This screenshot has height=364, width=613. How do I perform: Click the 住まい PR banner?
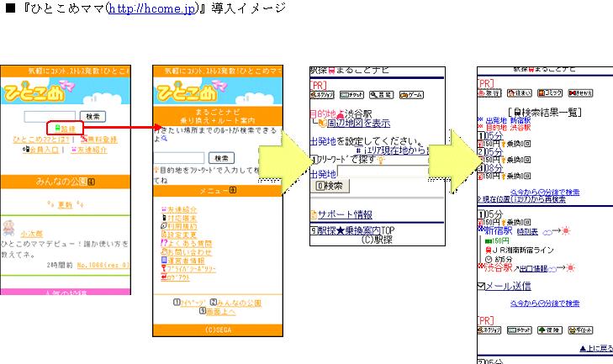pyautogui.click(x=519, y=93)
